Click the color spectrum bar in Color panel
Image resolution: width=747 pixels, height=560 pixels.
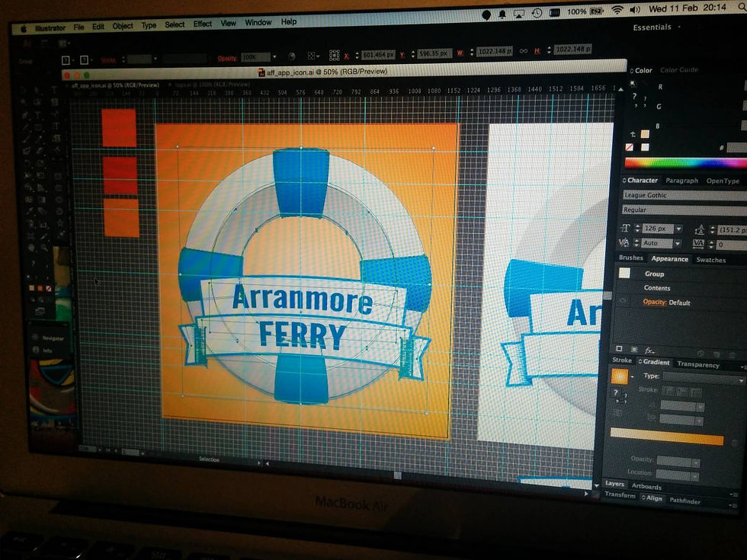[685, 163]
